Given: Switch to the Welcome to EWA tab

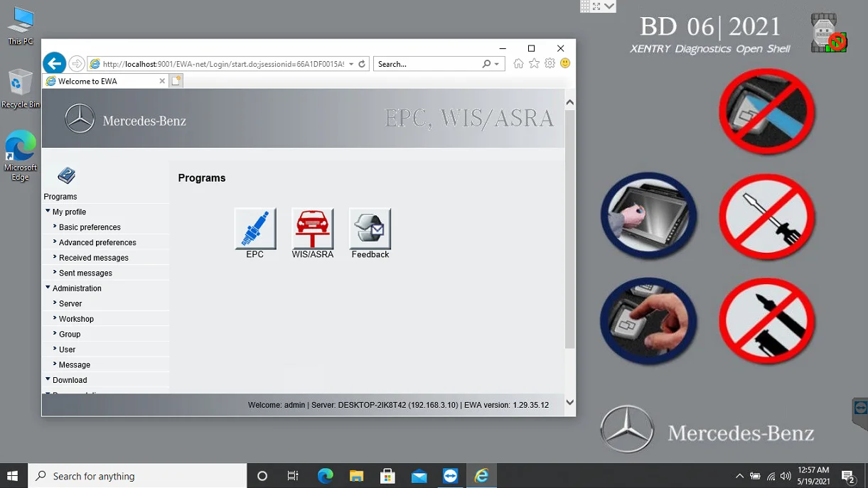Looking at the screenshot, I should click(x=105, y=81).
